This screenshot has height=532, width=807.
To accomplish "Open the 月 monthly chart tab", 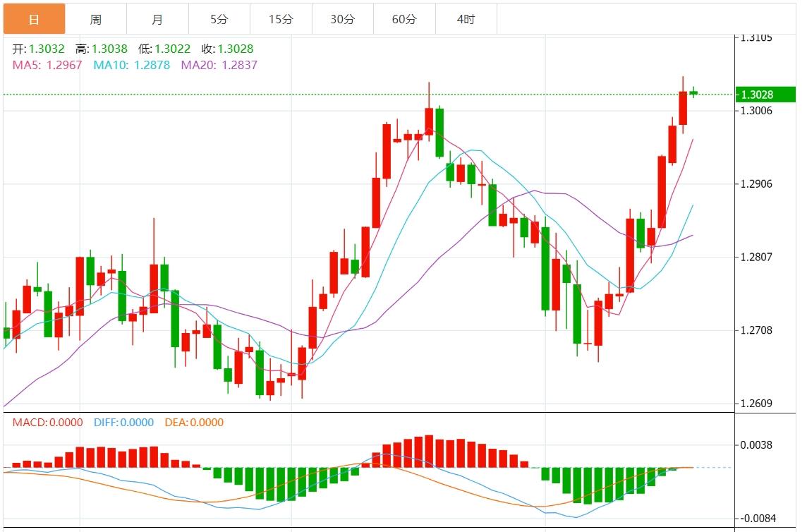I will (157, 19).
